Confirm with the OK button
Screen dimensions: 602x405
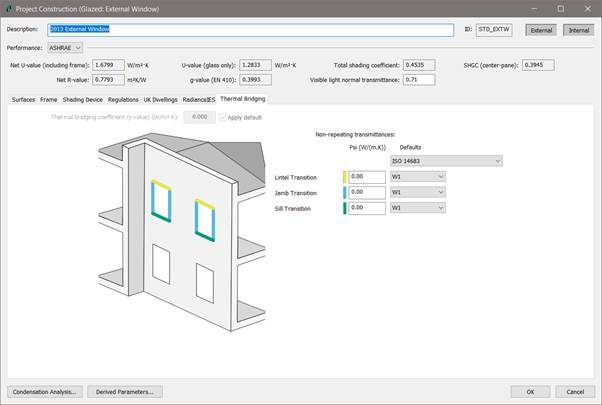[x=530, y=391]
